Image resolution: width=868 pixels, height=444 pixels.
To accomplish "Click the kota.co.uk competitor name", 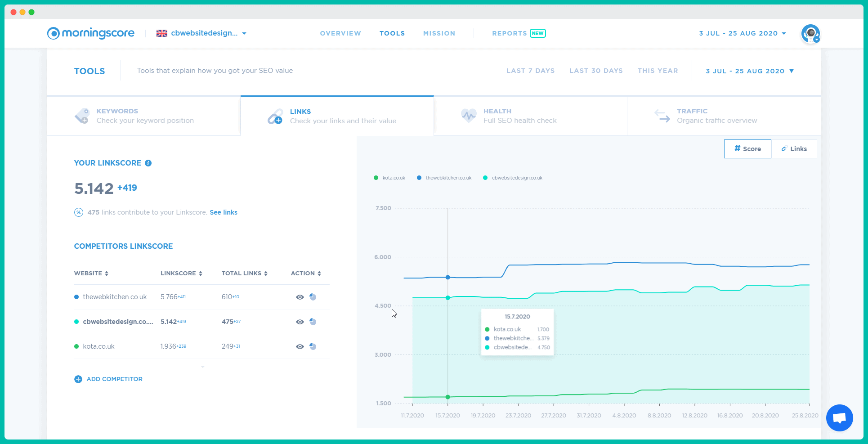I will [x=99, y=346].
